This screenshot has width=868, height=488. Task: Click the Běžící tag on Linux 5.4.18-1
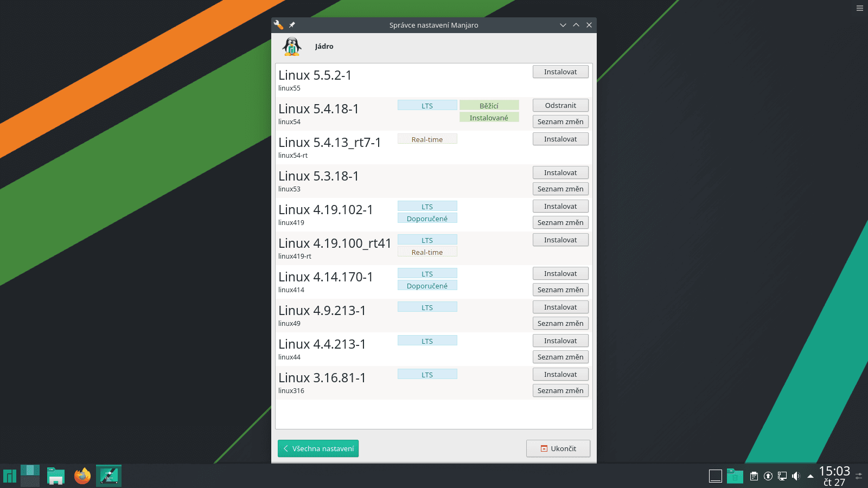tap(489, 106)
